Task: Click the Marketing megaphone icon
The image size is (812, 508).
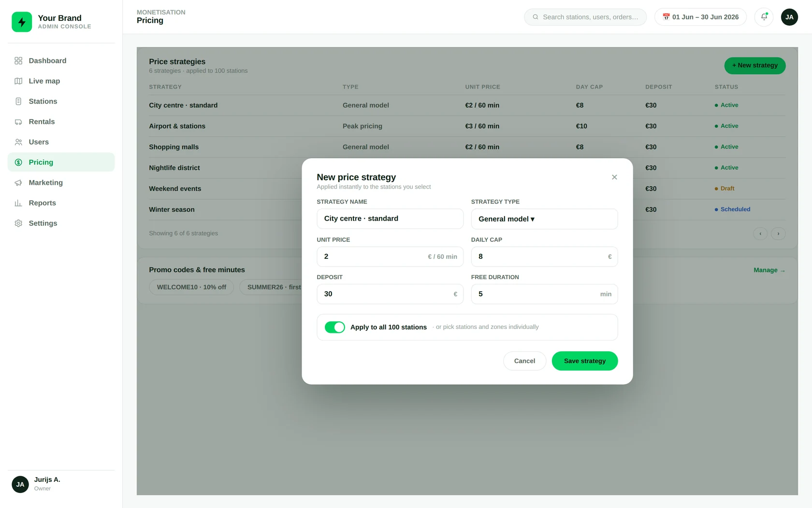Action: click(18, 182)
